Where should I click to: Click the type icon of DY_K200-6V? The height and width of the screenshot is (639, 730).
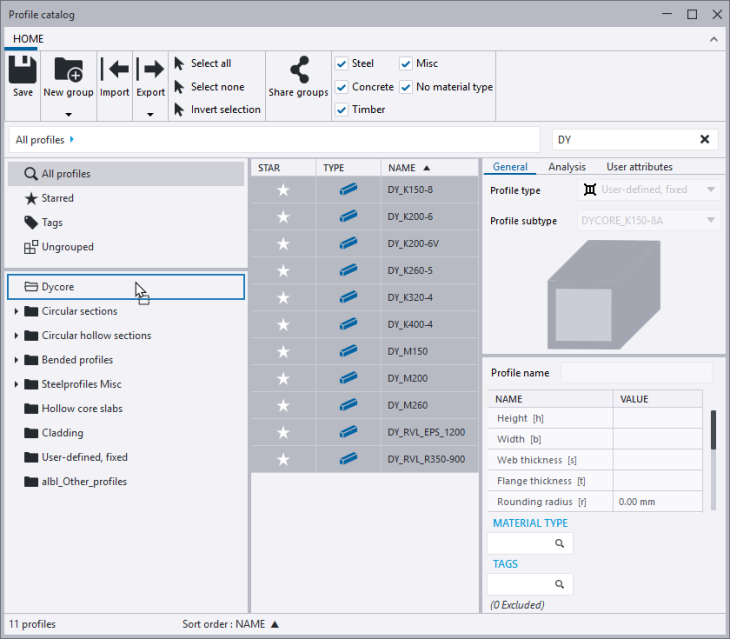coord(348,243)
